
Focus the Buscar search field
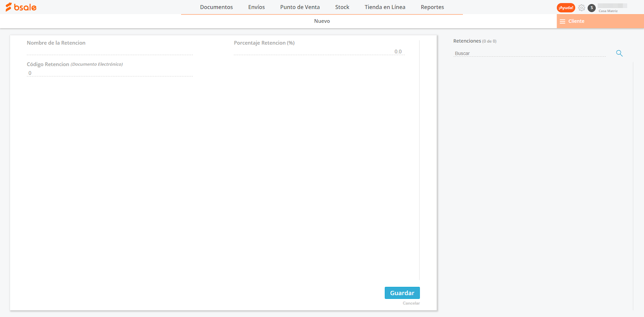[529, 53]
